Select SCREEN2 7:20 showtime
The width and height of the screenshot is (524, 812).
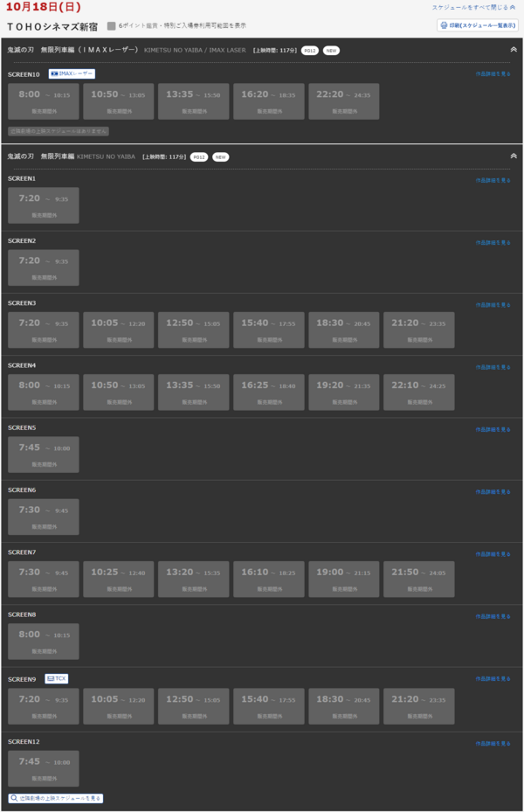[x=44, y=267]
